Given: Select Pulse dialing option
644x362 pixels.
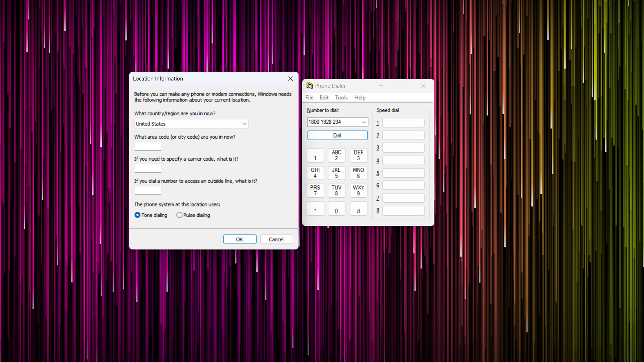Looking at the screenshot, I should click(193, 215).
